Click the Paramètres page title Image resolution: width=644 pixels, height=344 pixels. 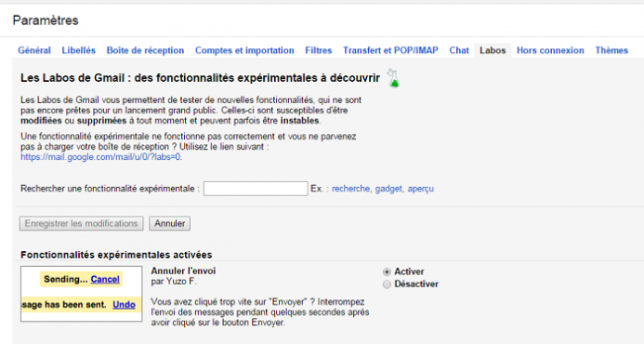point(46,20)
